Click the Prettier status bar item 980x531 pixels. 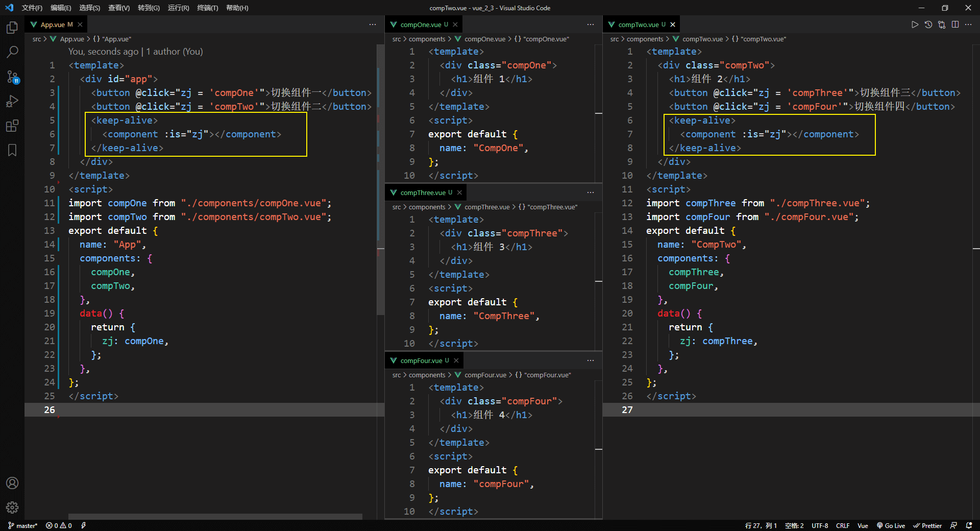coord(927,525)
